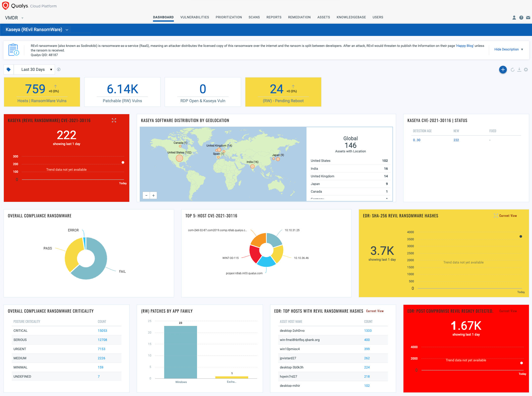
Task: Click the refresh icon in the toolbar
Action: click(512, 70)
